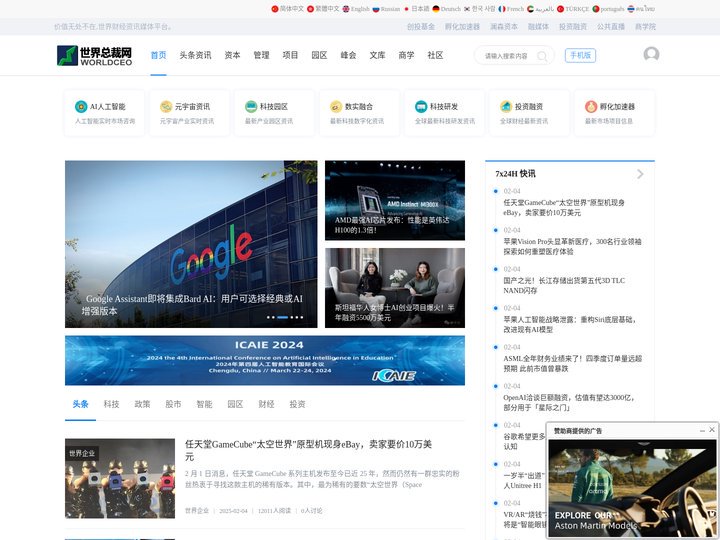The image size is (720, 540).
Task: Open 商学 navigation item
Action: (x=406, y=55)
